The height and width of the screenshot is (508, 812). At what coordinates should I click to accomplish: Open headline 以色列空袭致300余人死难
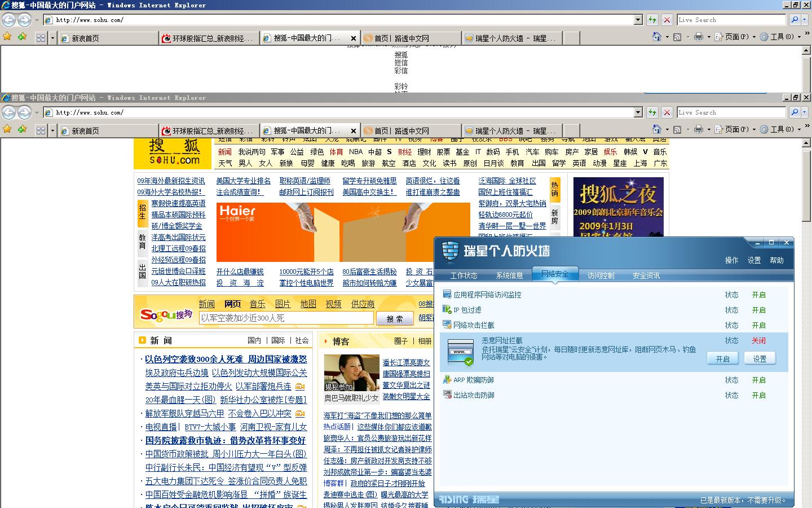coord(193,359)
